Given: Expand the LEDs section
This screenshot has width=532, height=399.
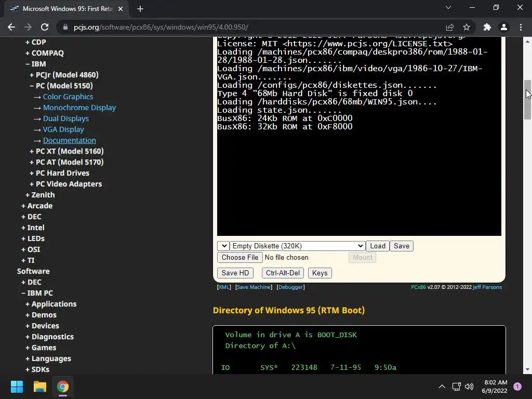Looking at the screenshot, I should click(x=33, y=238).
